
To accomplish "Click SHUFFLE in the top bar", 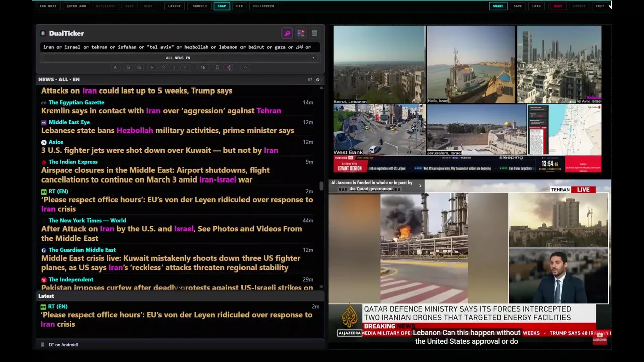I will click(200, 6).
